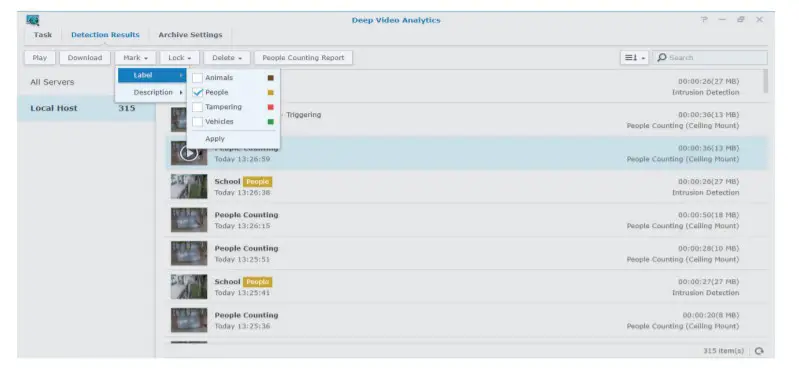This screenshot has height=372, width=799.
Task: Open the People Counting Report
Action: 303,58
